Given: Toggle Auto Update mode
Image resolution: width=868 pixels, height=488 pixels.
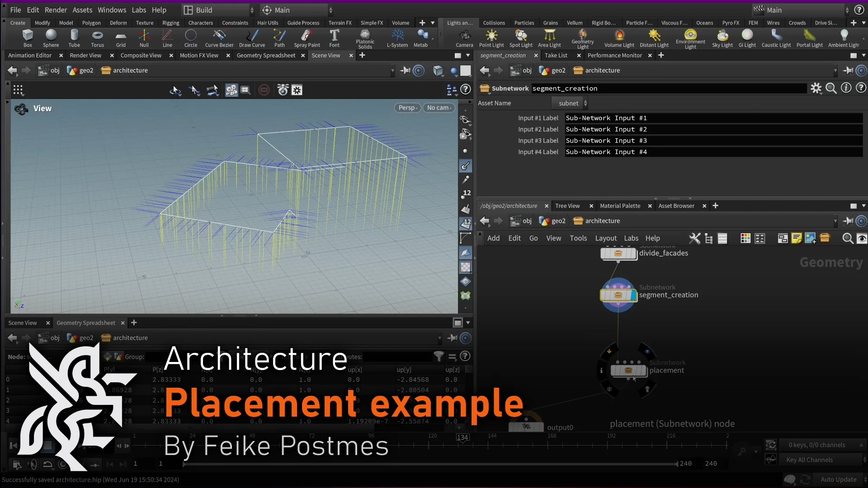Looking at the screenshot, I should click(838, 479).
